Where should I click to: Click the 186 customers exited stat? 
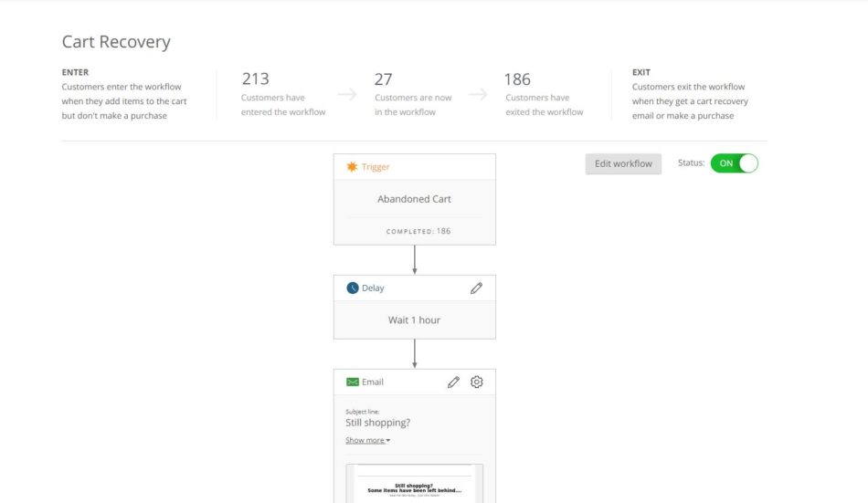click(517, 79)
